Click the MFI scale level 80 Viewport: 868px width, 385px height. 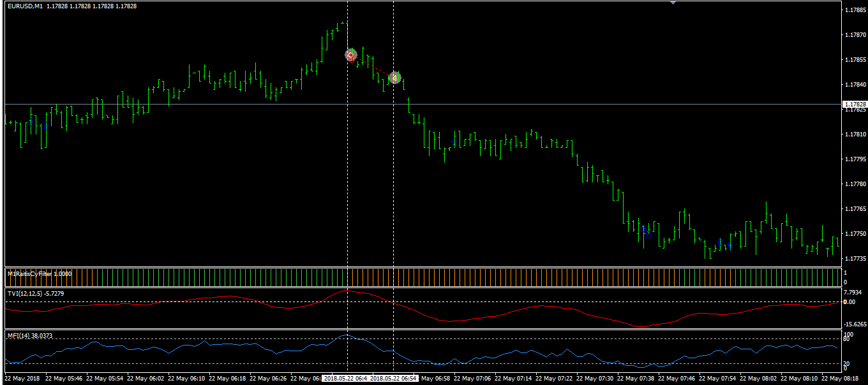point(847,340)
